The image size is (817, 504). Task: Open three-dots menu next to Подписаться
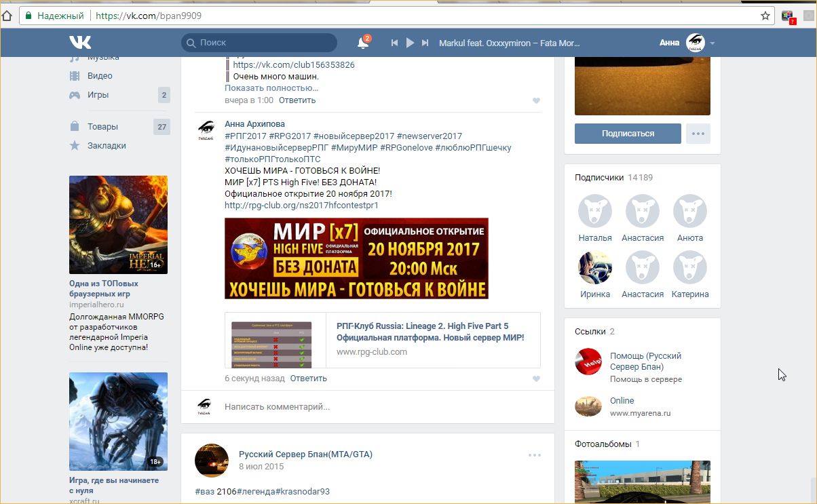pyautogui.click(x=698, y=134)
